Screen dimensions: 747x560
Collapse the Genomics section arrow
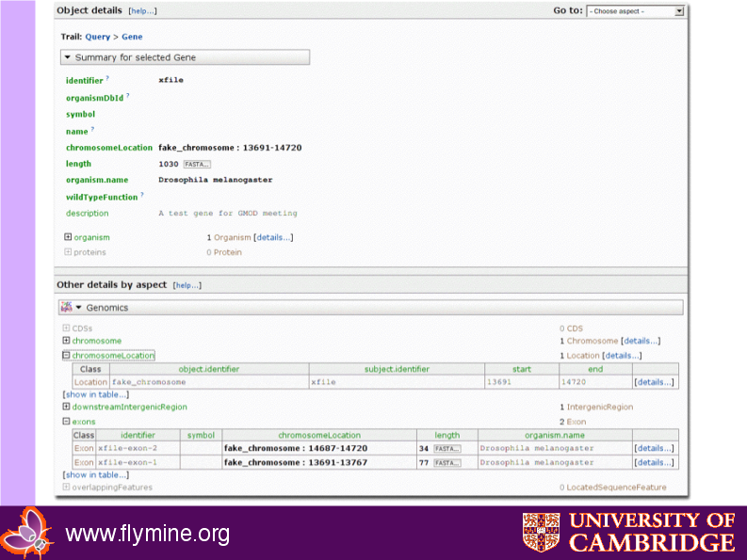pyautogui.click(x=78, y=307)
